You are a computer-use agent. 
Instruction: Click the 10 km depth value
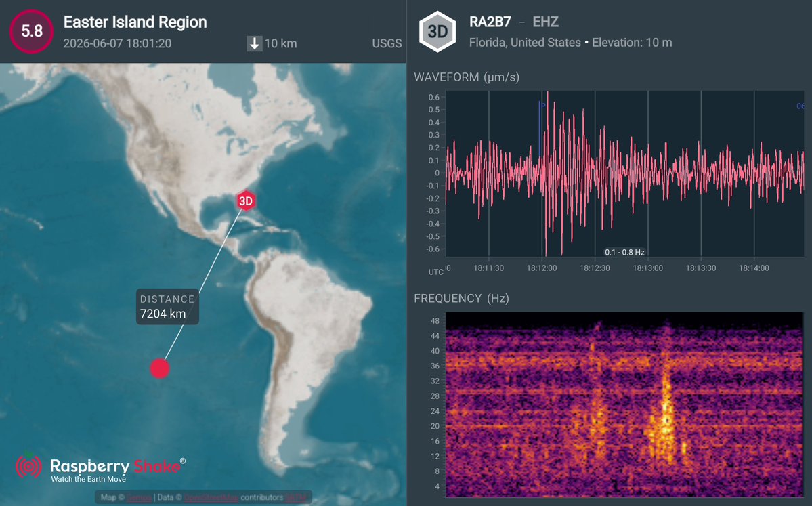pyautogui.click(x=280, y=43)
